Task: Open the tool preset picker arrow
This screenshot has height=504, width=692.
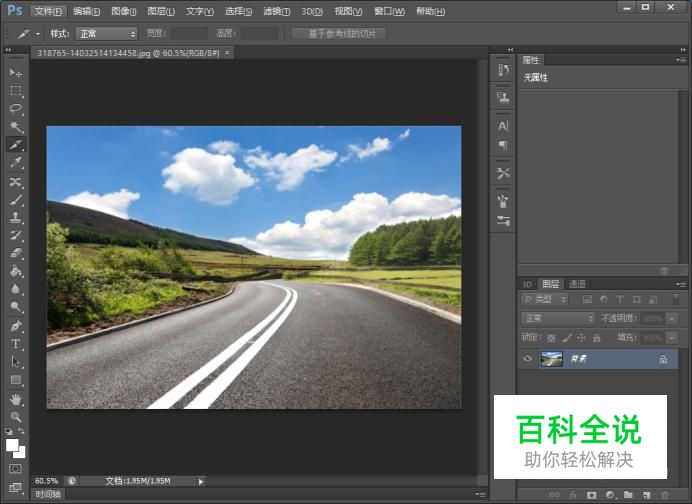Action: coord(38,34)
